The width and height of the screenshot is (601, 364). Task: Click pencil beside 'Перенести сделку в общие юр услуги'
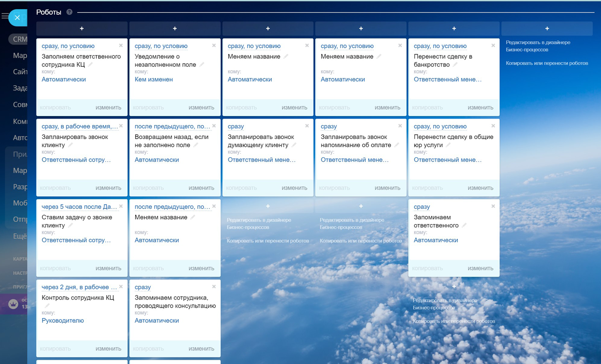[x=448, y=145]
